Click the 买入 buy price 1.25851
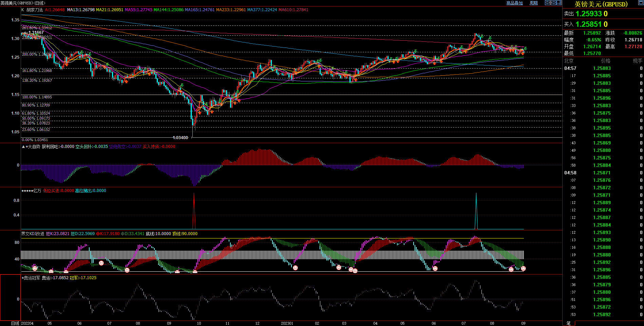The width and height of the screenshot is (644, 326). [x=588, y=24]
